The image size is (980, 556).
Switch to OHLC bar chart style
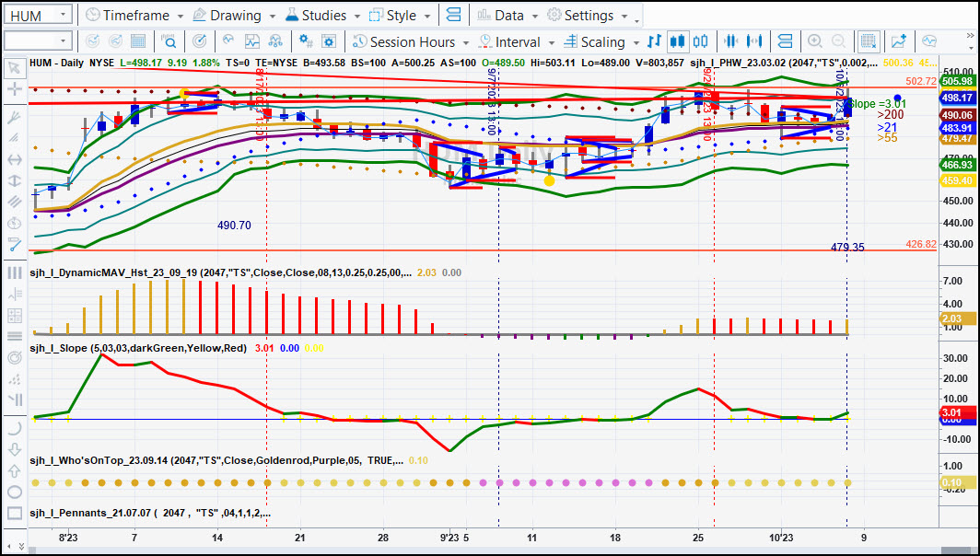pos(654,41)
